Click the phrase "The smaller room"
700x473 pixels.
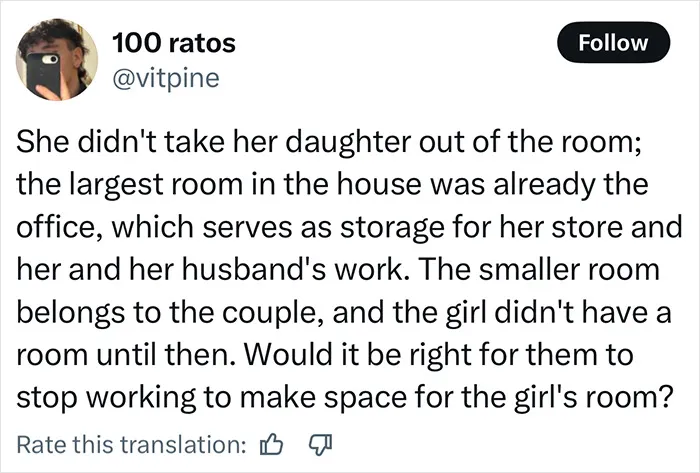click(x=538, y=269)
